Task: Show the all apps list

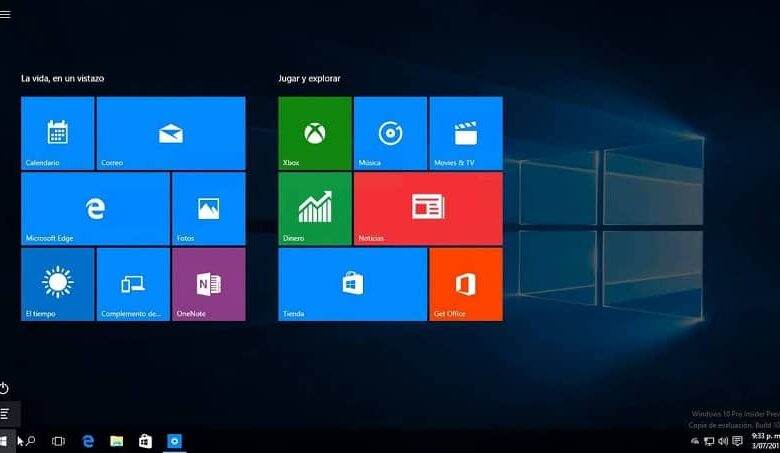Action: coord(5,413)
